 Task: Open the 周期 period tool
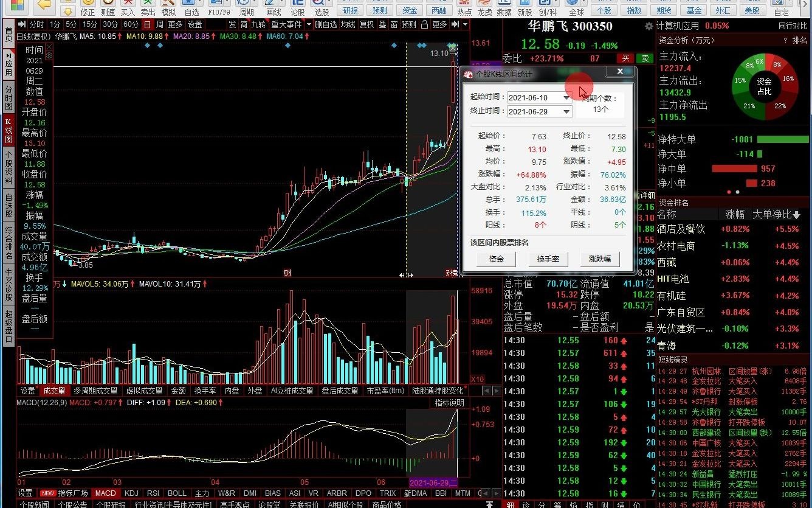(x=246, y=7)
